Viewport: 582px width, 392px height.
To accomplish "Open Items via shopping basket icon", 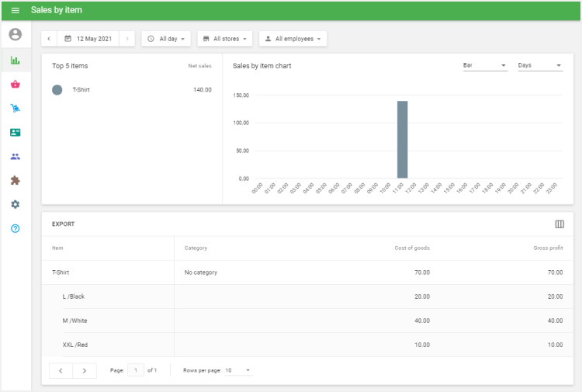I will click(x=16, y=85).
